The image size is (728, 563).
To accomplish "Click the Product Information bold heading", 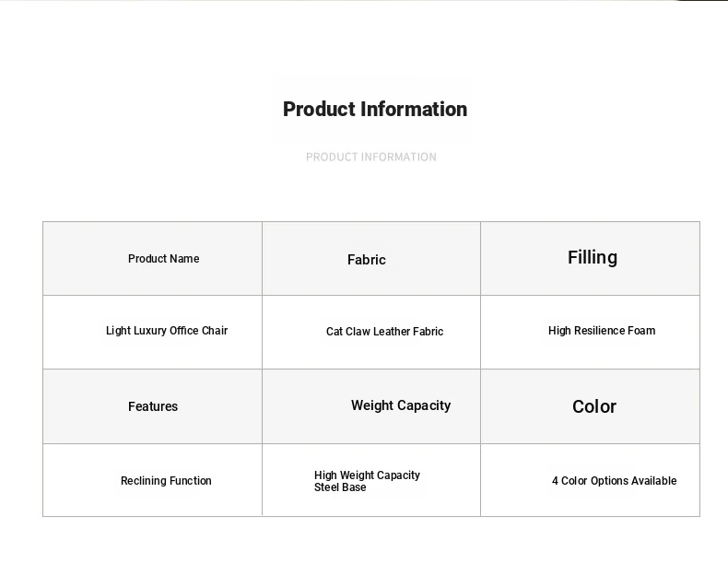I will tap(375, 110).
